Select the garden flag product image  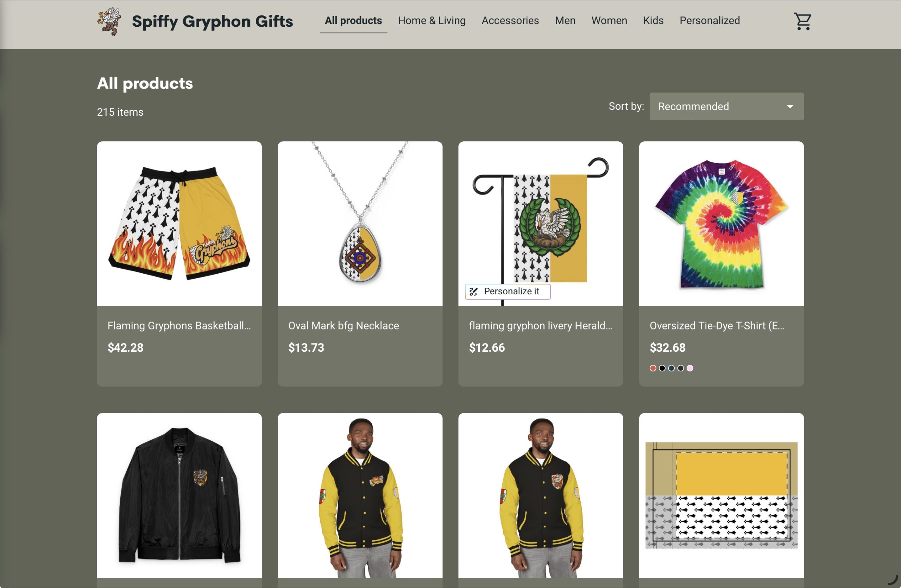[541, 224]
